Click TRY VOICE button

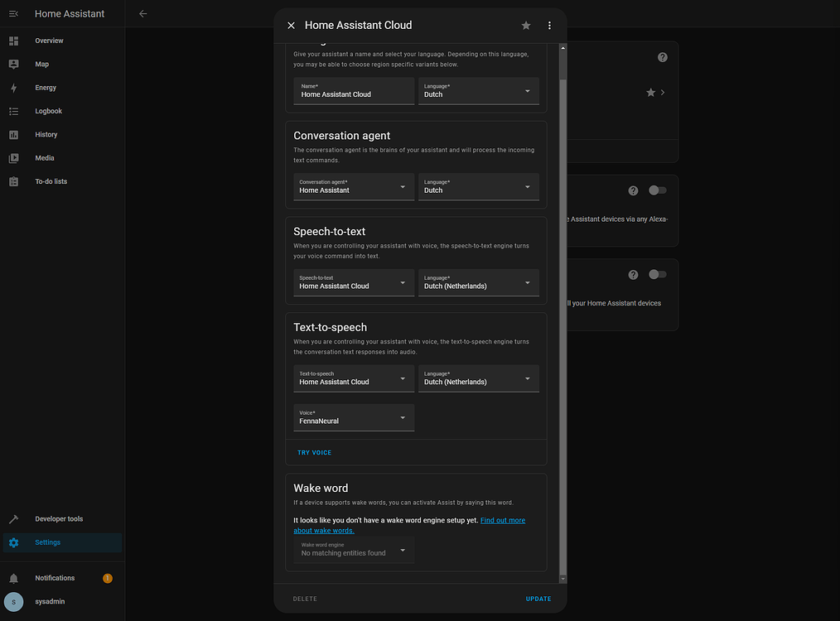click(x=315, y=453)
